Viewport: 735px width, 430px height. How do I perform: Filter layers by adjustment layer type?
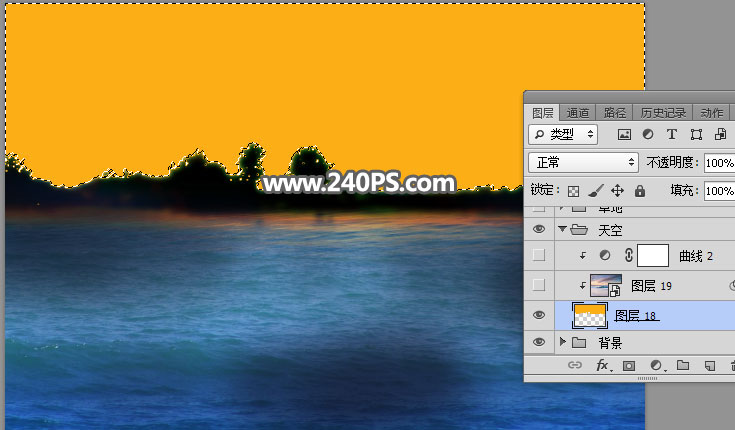click(648, 134)
